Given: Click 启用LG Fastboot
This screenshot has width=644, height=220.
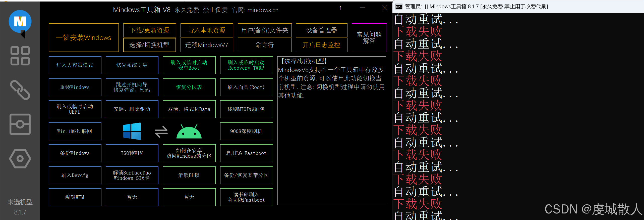Looking at the screenshot, I should [246, 153].
